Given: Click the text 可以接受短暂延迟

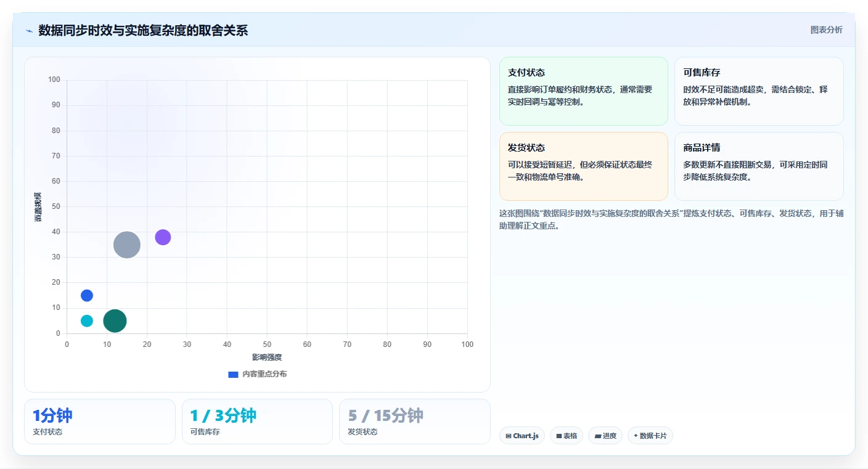Looking at the screenshot, I should (541, 165).
